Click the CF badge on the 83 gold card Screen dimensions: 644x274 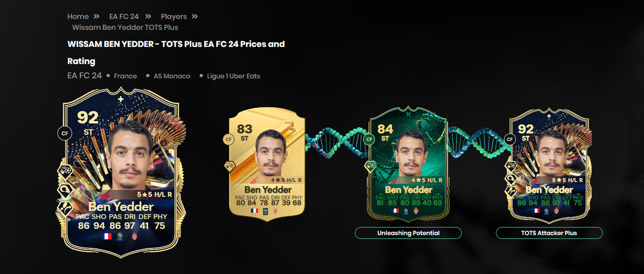229,140
